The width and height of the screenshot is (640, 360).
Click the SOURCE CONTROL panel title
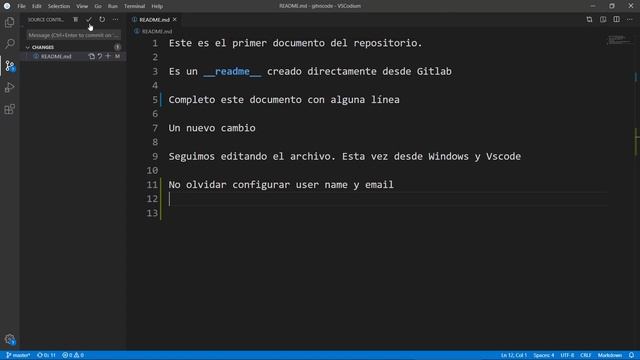(x=46, y=20)
